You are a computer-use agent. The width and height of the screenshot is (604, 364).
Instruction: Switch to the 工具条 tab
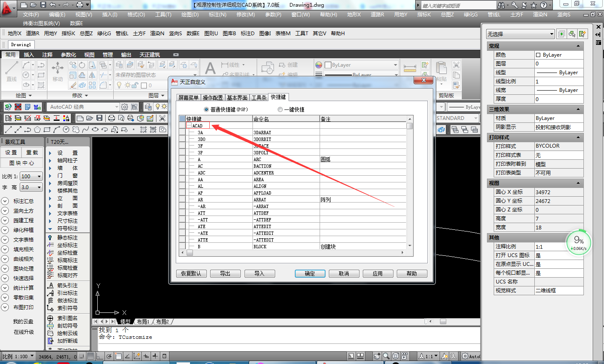[x=259, y=98]
